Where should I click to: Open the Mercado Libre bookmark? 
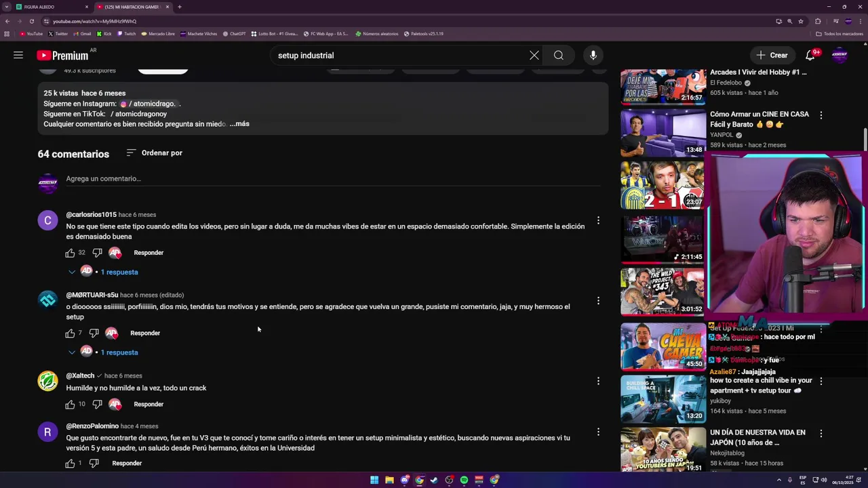(x=158, y=34)
